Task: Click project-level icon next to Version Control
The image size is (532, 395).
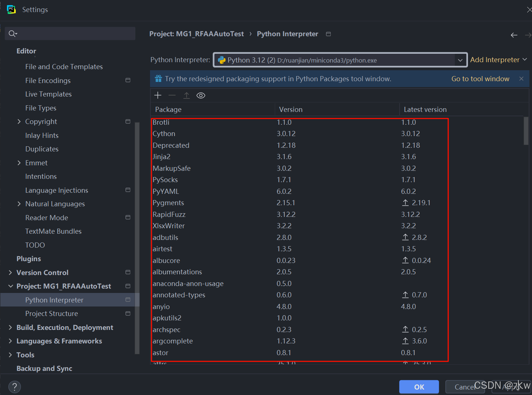Action: (x=128, y=272)
